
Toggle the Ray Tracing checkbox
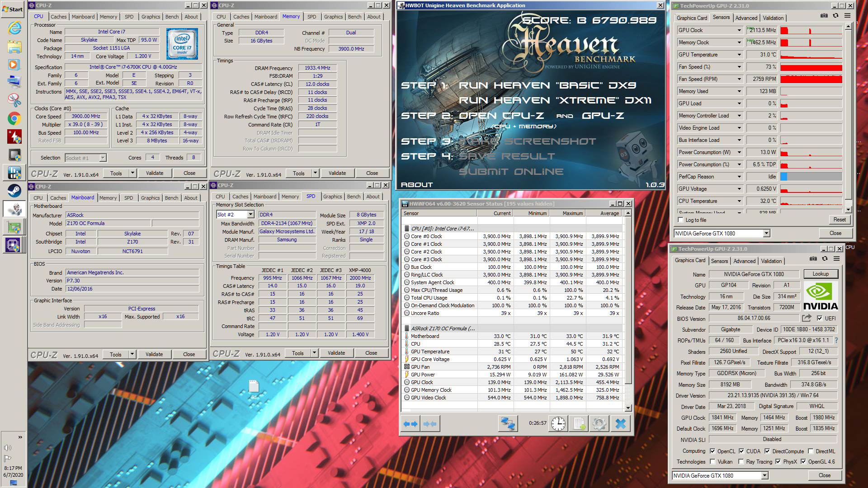coord(741,461)
